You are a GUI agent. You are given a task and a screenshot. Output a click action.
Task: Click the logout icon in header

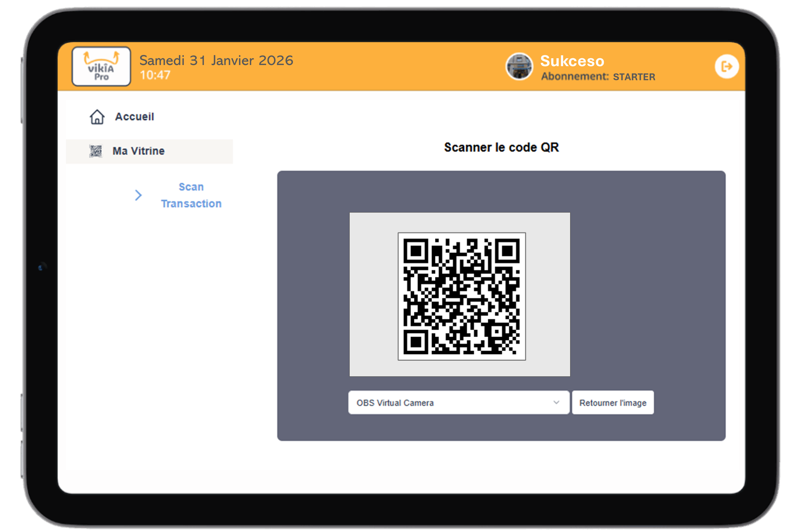(x=726, y=67)
